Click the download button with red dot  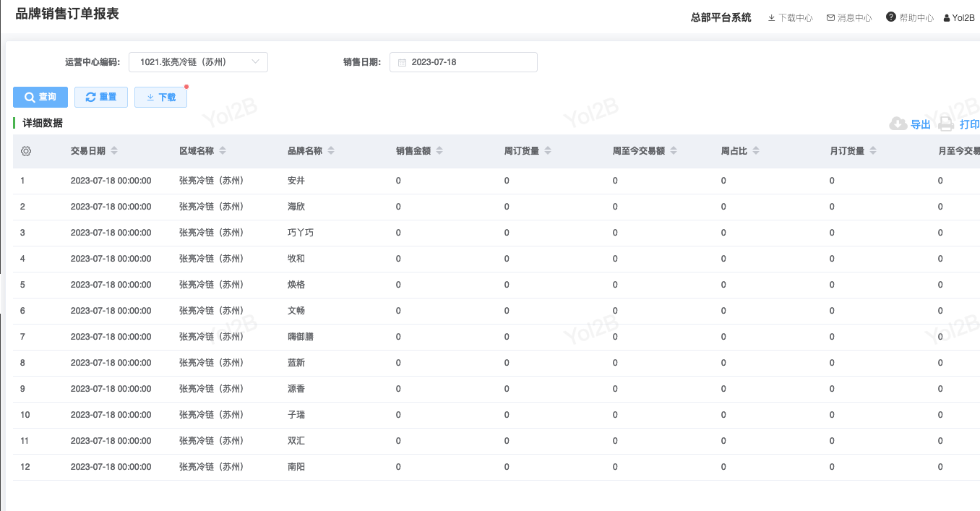tap(160, 98)
